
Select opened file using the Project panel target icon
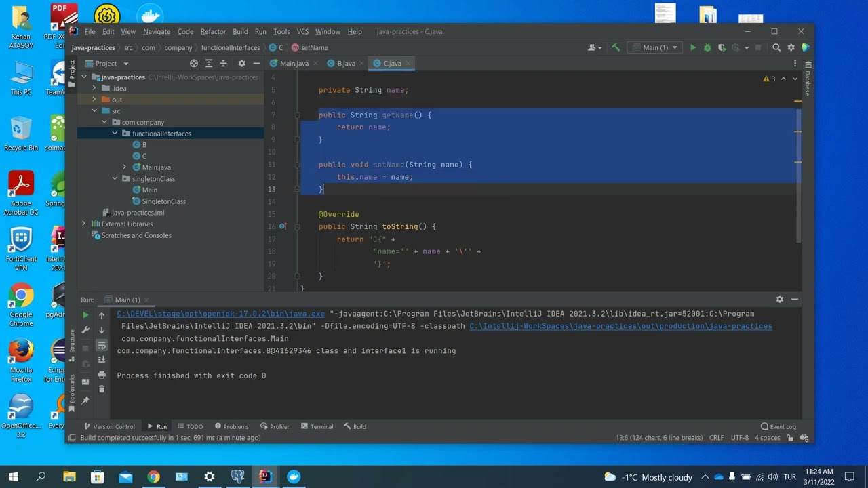pyautogui.click(x=194, y=63)
